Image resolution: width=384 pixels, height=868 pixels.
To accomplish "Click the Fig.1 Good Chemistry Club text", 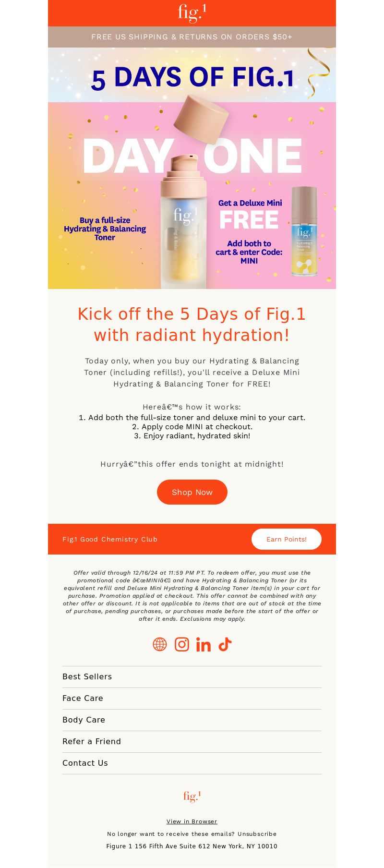I will click(110, 539).
